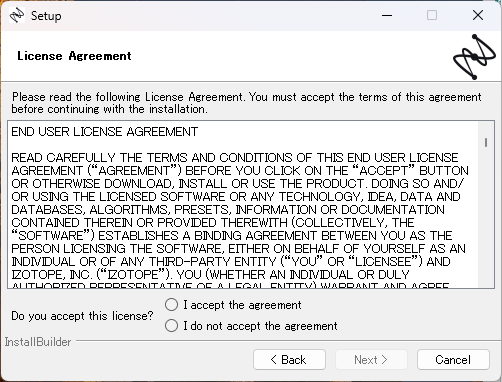Cancel the installation
The image size is (502, 382).
(x=453, y=360)
